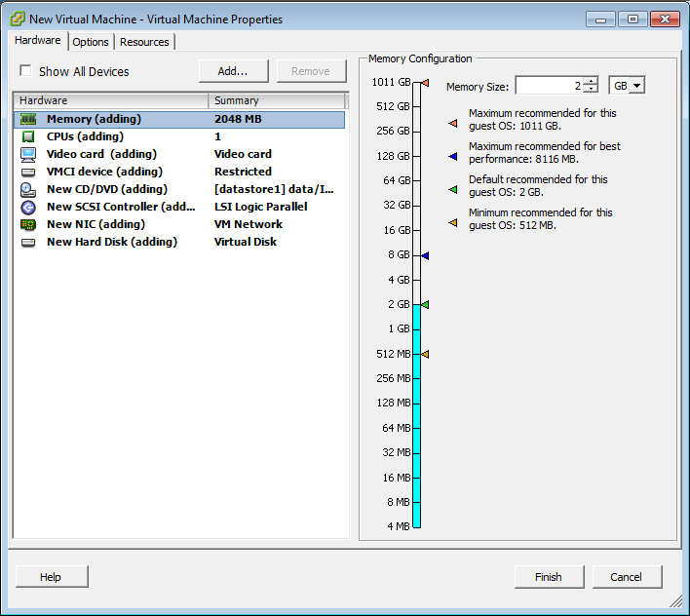Select the CPUs (adding) row
This screenshot has height=616, width=690.
click(x=179, y=136)
